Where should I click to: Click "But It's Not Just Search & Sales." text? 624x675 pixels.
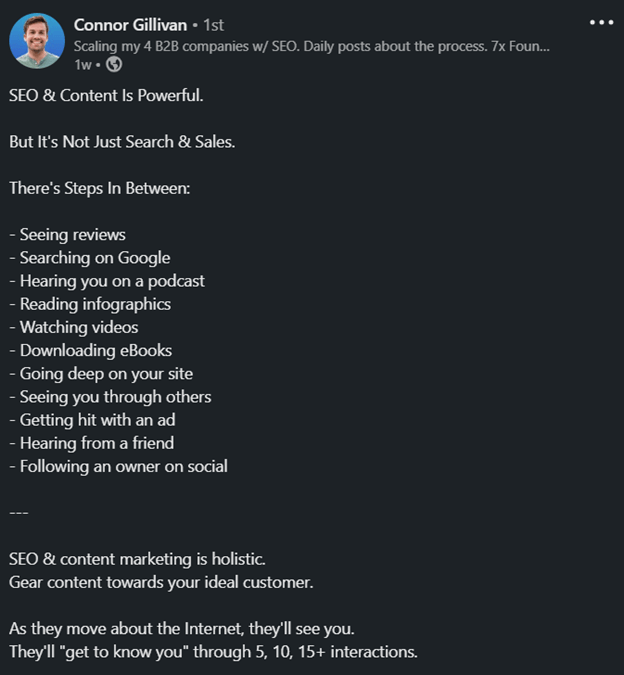[122, 142]
